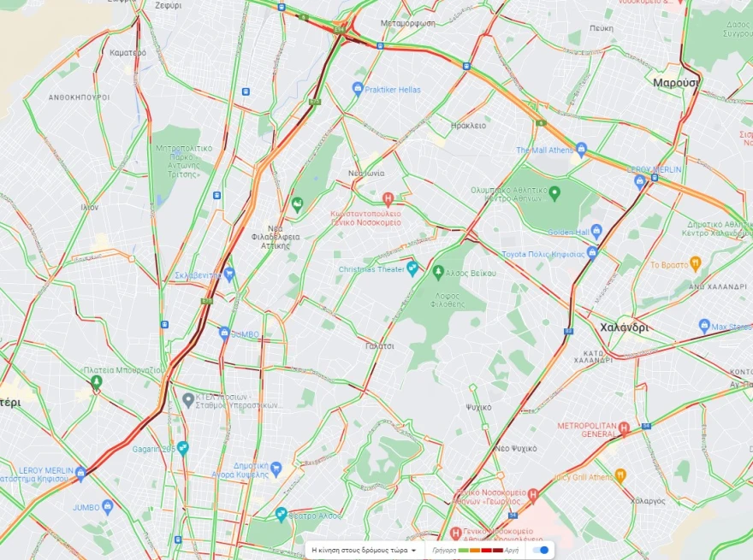Click the dark red slow-traffic legend swatch
The width and height of the screenshot is (753, 560).
point(497,551)
